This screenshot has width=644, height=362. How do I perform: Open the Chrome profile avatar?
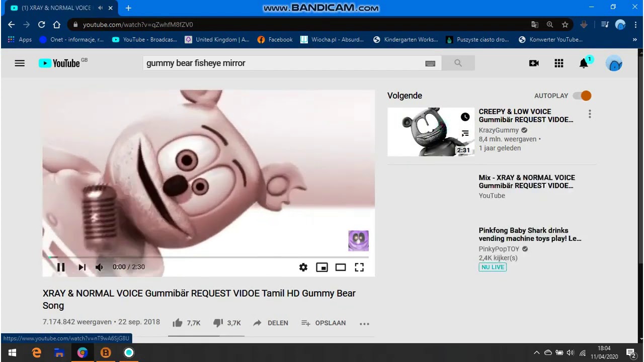(620, 25)
